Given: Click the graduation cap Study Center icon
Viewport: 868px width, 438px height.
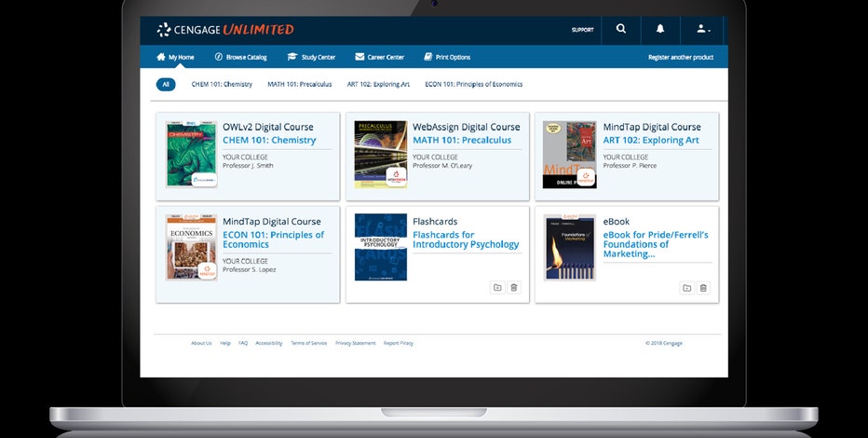Looking at the screenshot, I should pyautogui.click(x=292, y=57).
